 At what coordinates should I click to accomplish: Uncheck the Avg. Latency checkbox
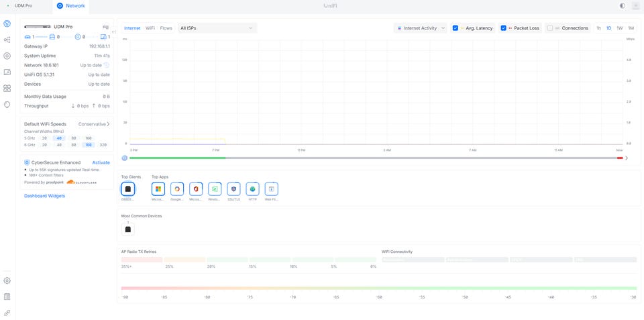[x=455, y=28]
